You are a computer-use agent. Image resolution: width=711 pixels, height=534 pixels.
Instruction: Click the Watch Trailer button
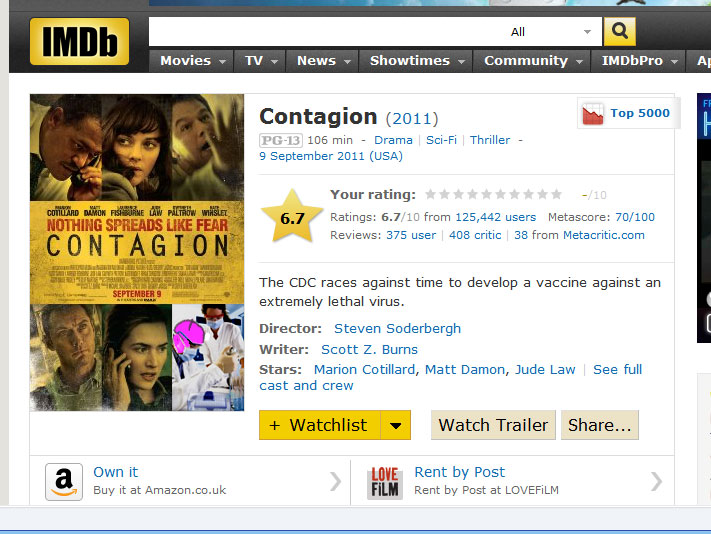point(493,425)
